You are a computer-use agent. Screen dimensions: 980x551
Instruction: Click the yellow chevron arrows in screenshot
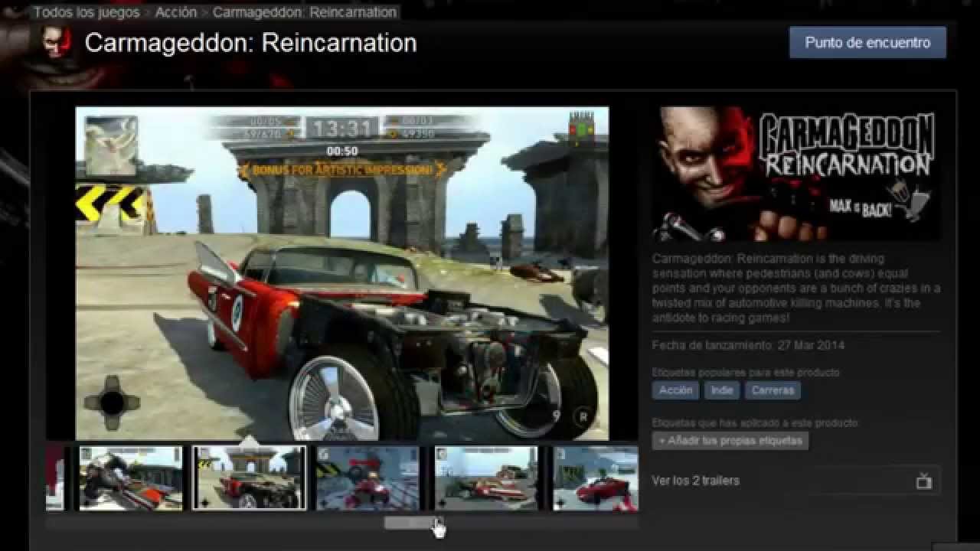pos(110,204)
